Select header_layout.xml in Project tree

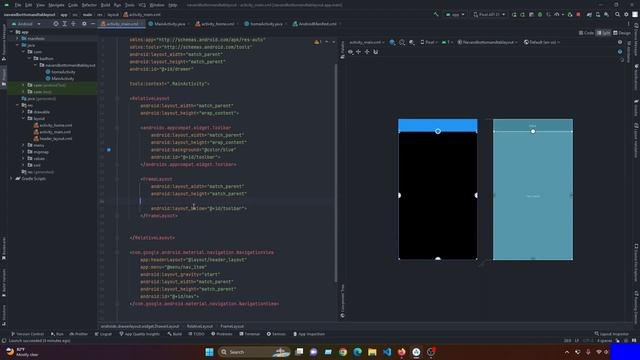pos(53,138)
